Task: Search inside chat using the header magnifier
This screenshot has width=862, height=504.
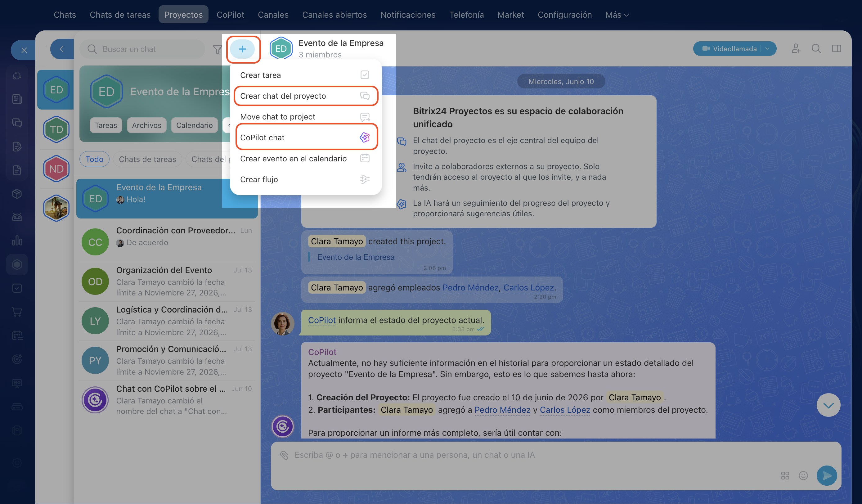Action: tap(816, 49)
